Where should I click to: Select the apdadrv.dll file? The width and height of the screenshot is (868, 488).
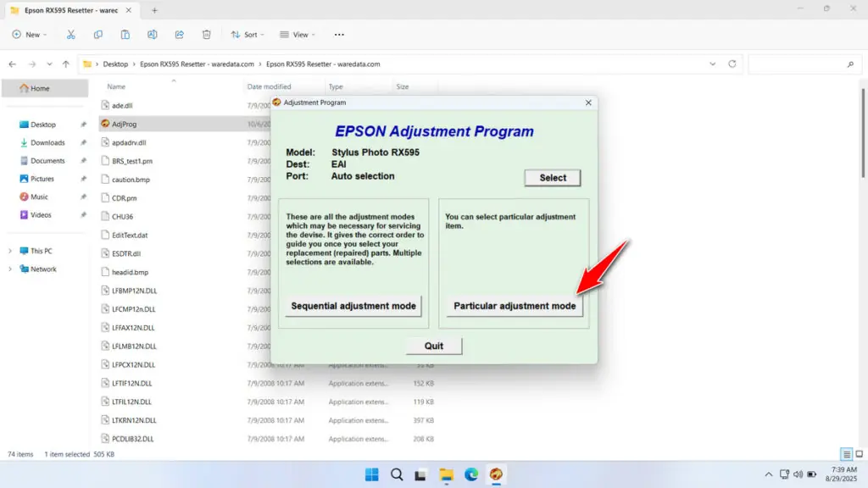pyautogui.click(x=129, y=142)
